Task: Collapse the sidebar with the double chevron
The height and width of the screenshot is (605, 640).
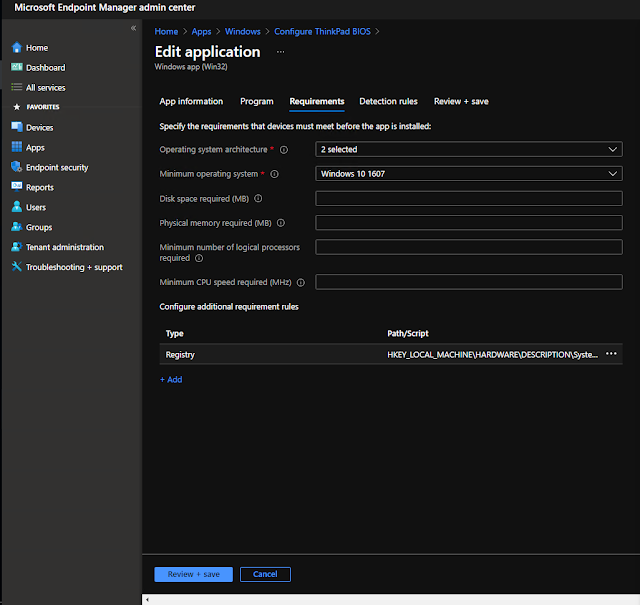Action: [x=133, y=28]
